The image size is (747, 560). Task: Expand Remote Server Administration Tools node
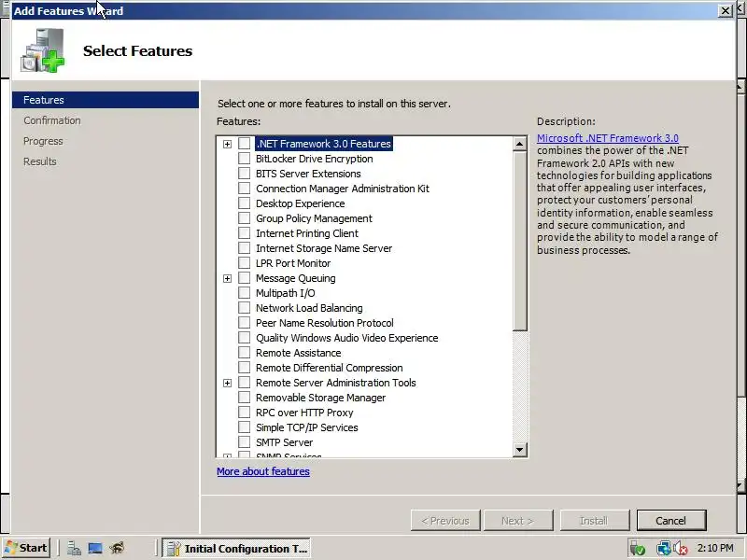point(227,383)
